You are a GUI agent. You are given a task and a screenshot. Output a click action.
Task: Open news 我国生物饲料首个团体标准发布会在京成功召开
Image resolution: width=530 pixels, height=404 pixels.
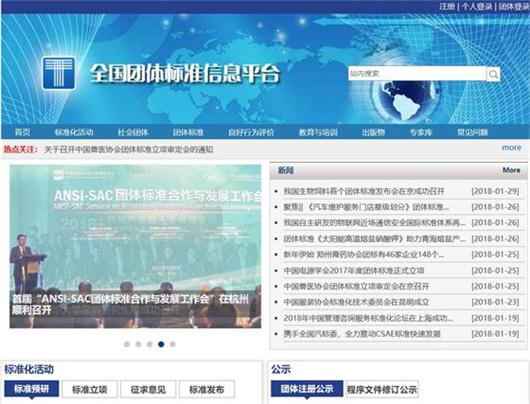pyautogui.click(x=364, y=191)
